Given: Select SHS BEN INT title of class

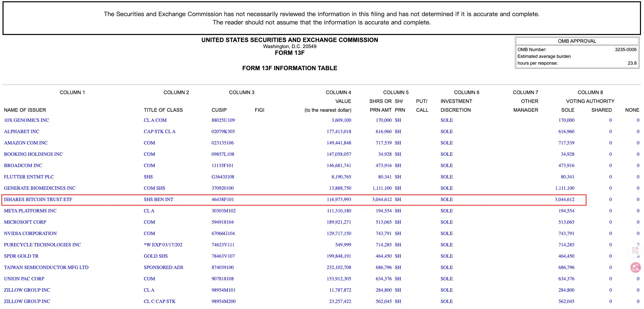Looking at the screenshot, I should (x=159, y=200).
